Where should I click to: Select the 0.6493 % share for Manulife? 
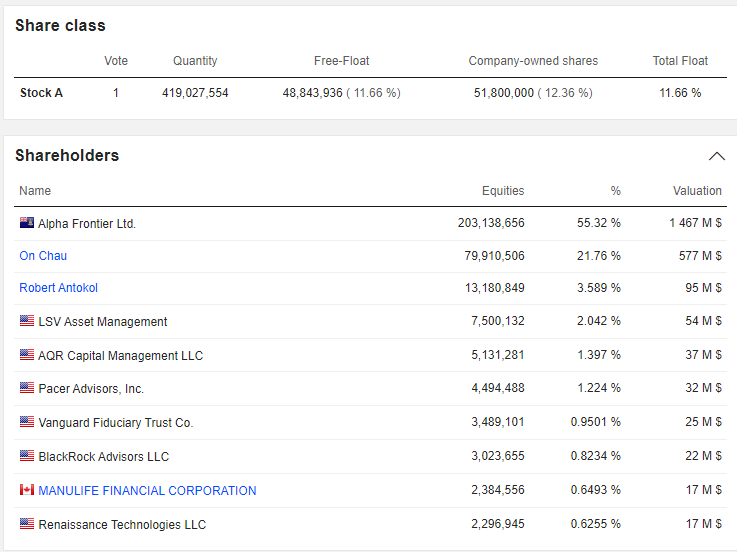pyautogui.click(x=596, y=489)
